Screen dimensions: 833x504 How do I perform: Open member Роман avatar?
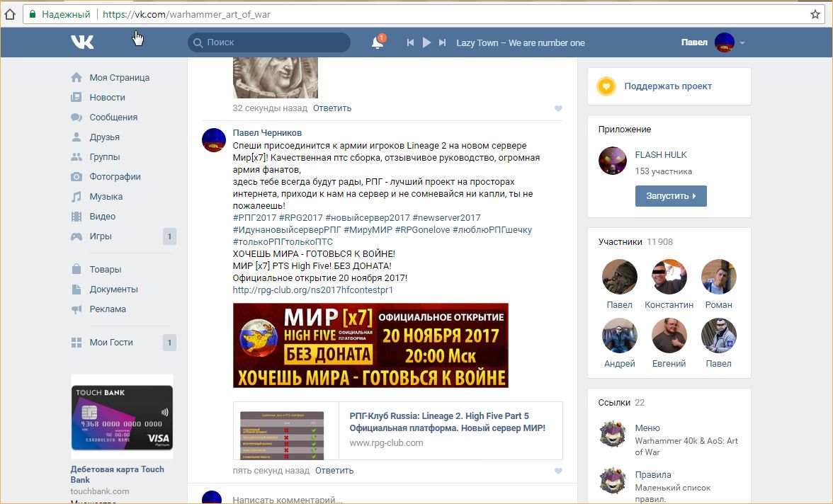coord(719,277)
